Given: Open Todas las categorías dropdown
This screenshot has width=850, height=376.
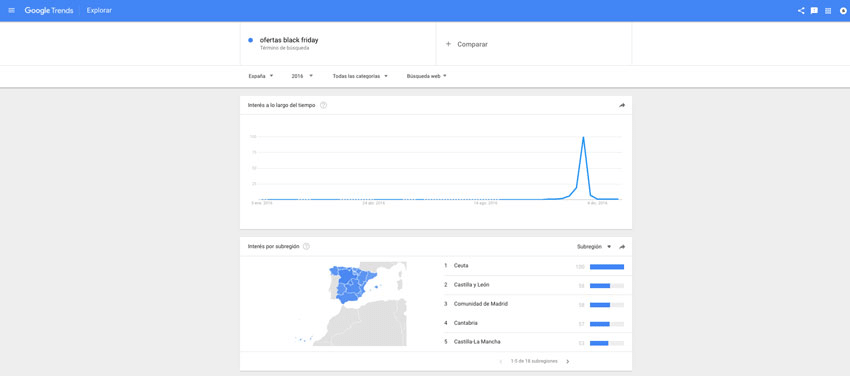Looking at the screenshot, I should [x=360, y=76].
